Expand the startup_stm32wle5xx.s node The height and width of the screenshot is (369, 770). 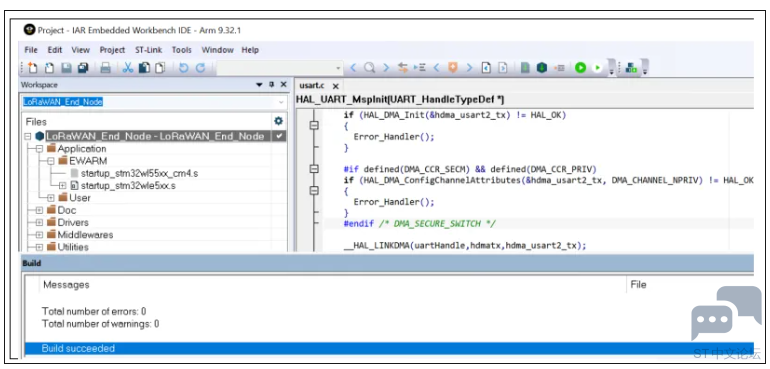[62, 186]
